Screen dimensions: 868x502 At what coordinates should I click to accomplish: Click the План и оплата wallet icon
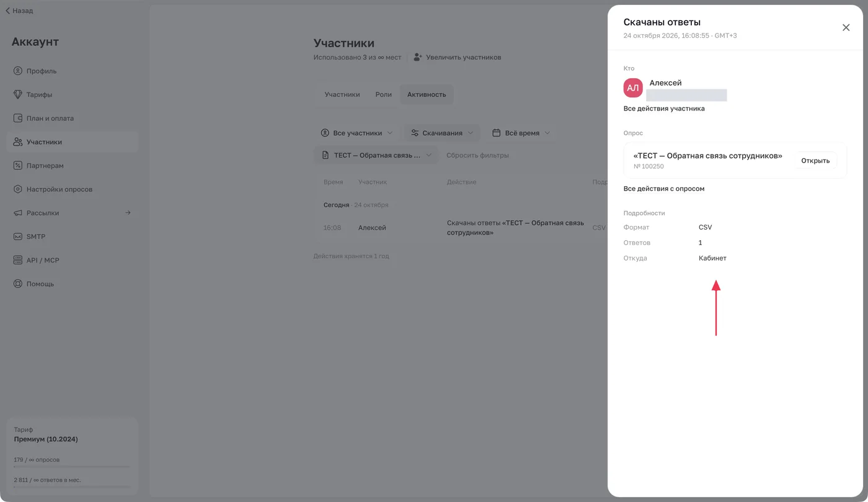point(18,118)
